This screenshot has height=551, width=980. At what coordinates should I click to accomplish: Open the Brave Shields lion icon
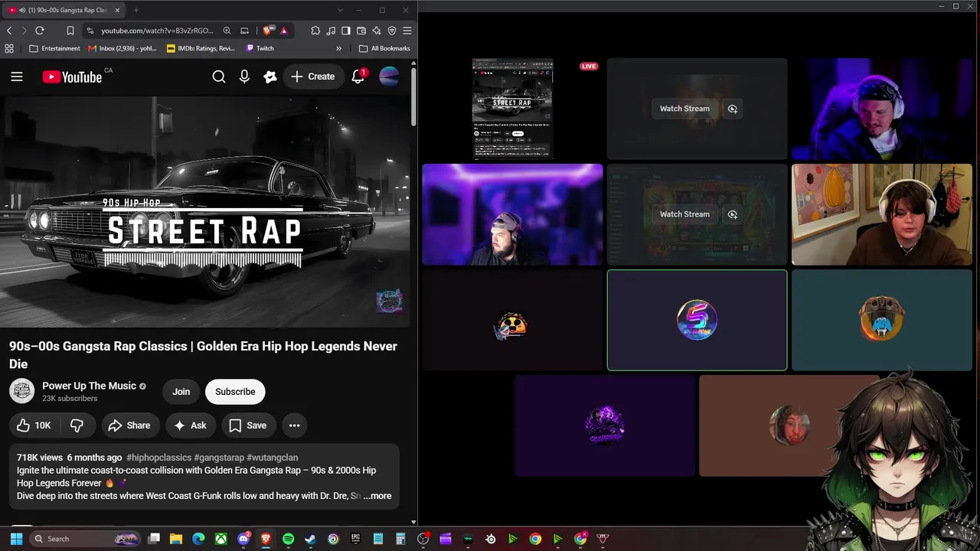[x=267, y=31]
